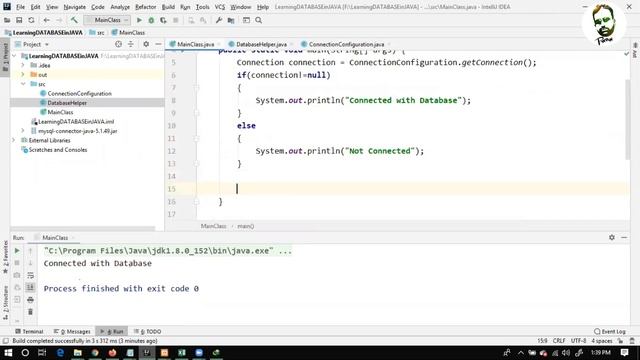Screen dimensions: 640x360
Task: Click the Synchronize refresh icon in toolbar
Action: tap(31, 20)
